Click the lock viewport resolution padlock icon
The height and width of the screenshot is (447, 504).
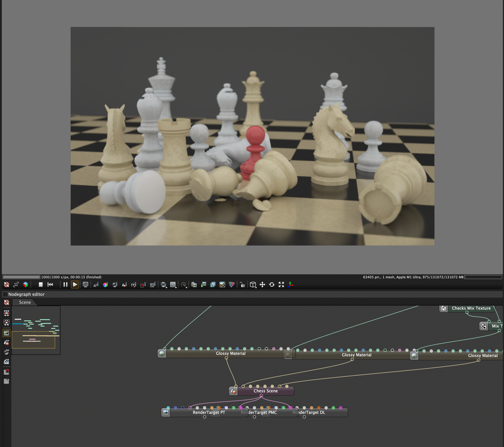[242, 285]
